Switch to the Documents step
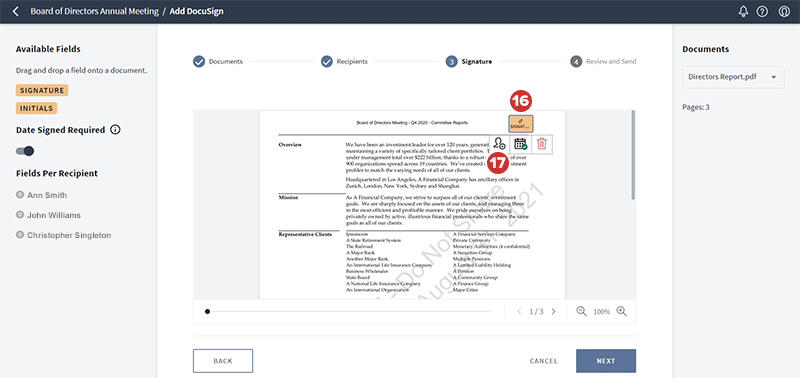The image size is (800, 378). pos(218,62)
